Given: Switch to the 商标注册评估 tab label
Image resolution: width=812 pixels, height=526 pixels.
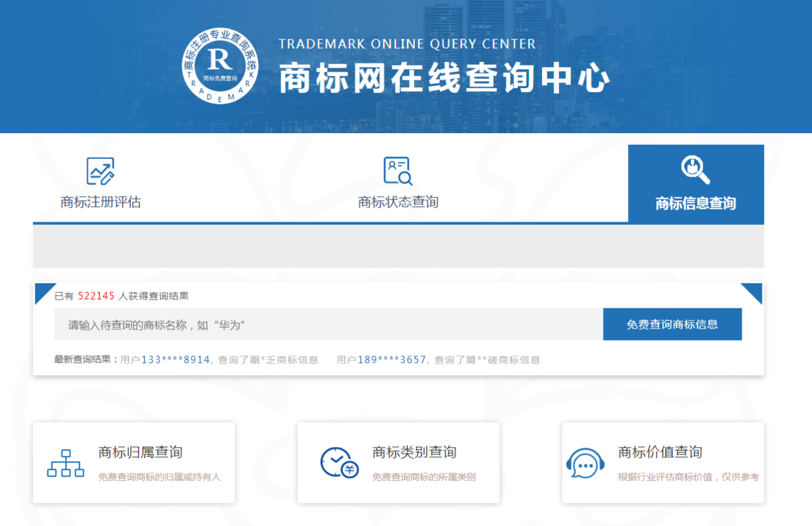Looking at the screenshot, I should point(100,202).
